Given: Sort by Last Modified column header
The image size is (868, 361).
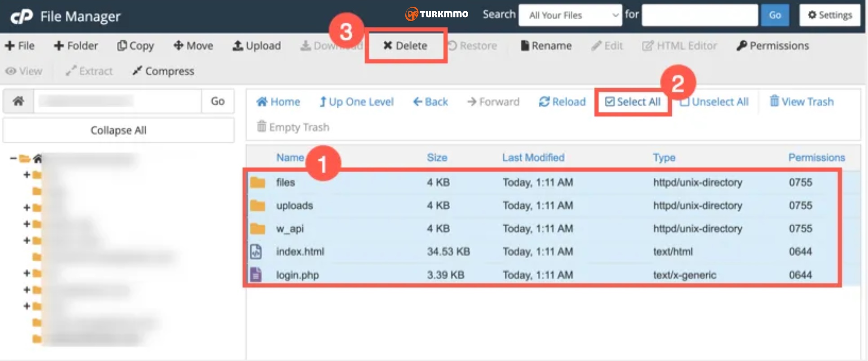Looking at the screenshot, I should click(x=533, y=158).
